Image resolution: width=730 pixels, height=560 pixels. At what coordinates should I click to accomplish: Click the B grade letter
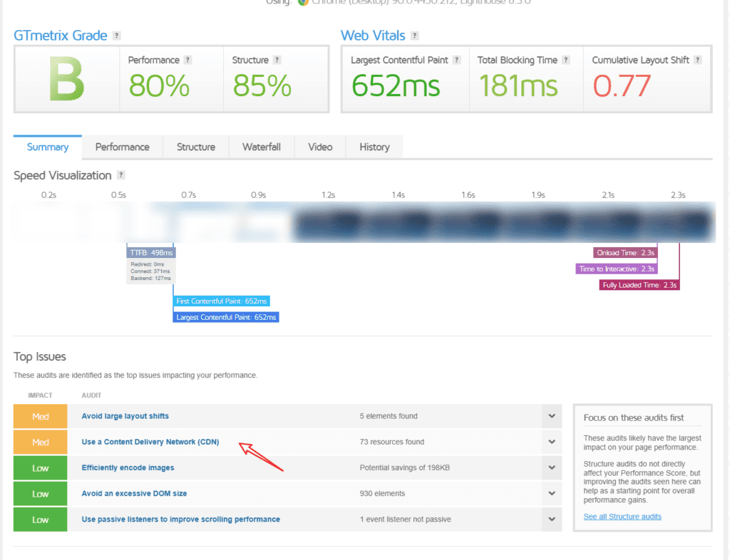(x=66, y=79)
